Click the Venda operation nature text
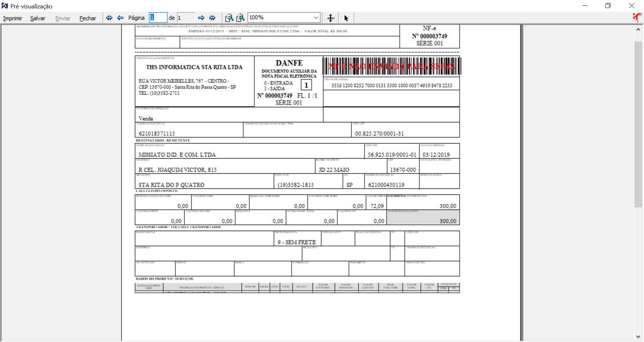 pos(146,118)
